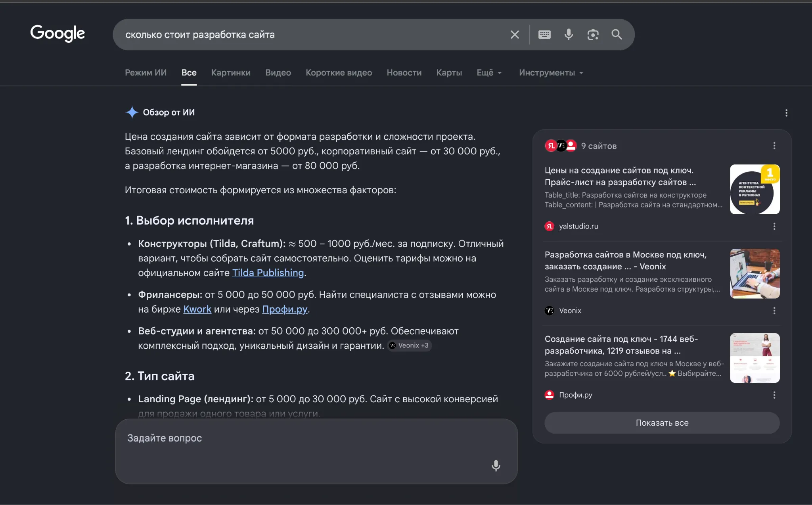Click the Google logo
This screenshot has width=812, height=505.
pyautogui.click(x=57, y=34)
